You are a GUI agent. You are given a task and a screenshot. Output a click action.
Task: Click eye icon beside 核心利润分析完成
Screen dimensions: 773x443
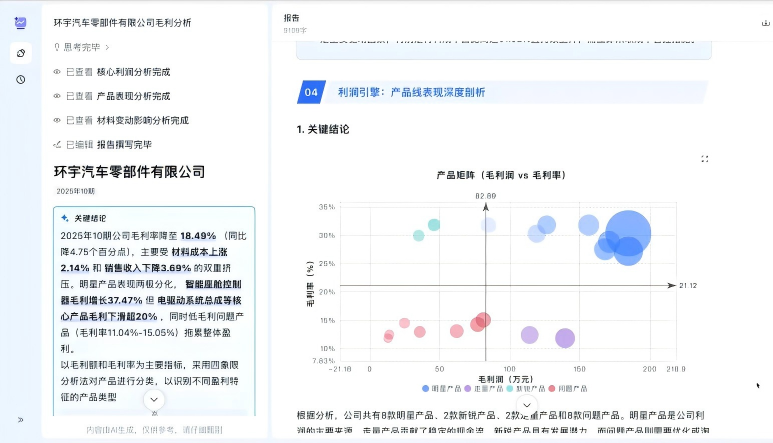(57, 72)
